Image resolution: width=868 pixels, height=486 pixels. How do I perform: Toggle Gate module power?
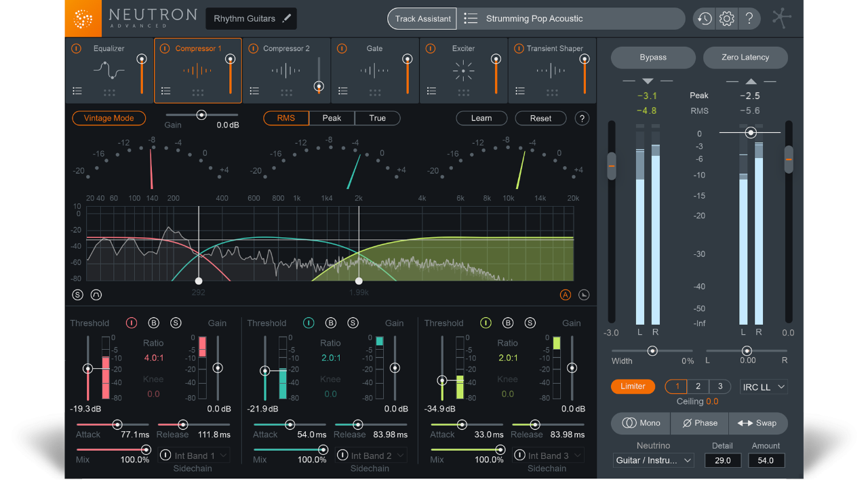point(342,49)
